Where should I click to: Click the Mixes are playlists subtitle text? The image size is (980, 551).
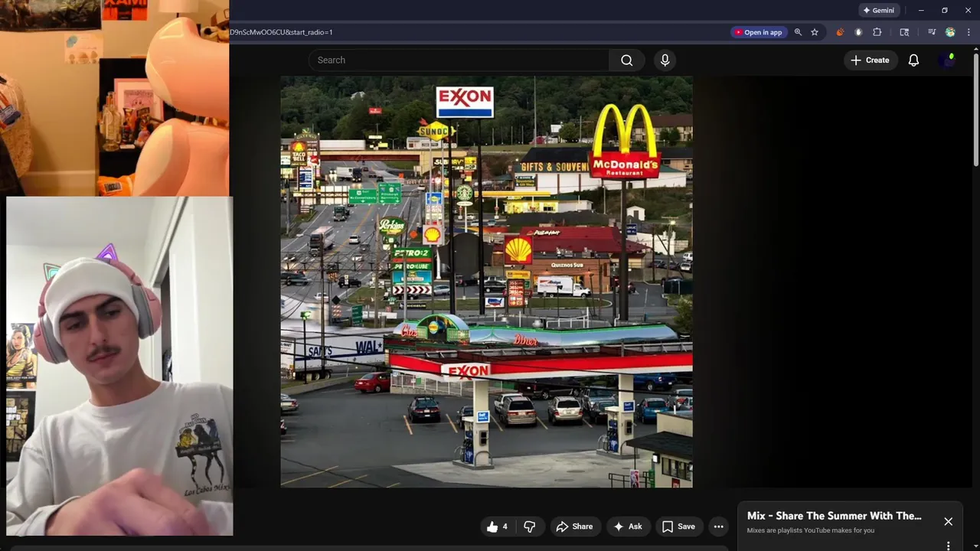tap(811, 530)
